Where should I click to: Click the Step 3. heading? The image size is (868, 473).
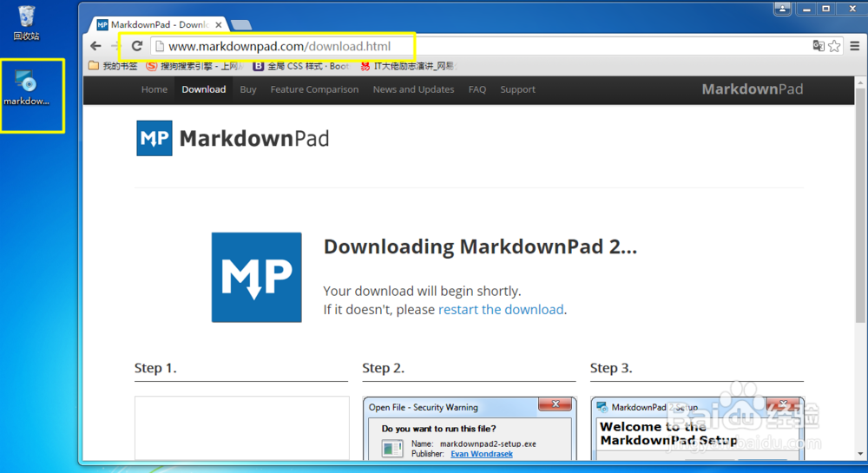click(x=611, y=368)
